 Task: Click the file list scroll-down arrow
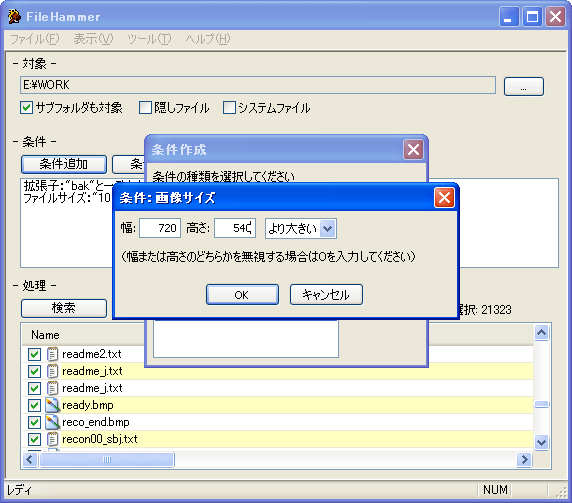(542, 443)
